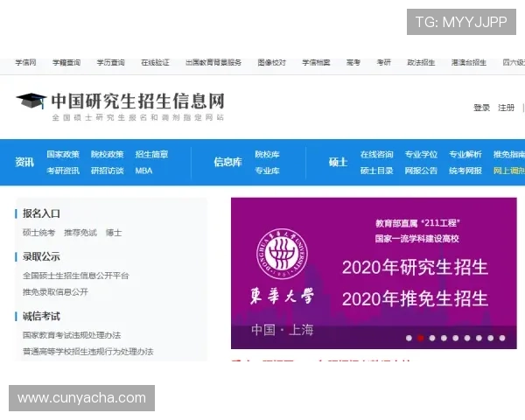Select 资讯 main nav section

pos(24,162)
